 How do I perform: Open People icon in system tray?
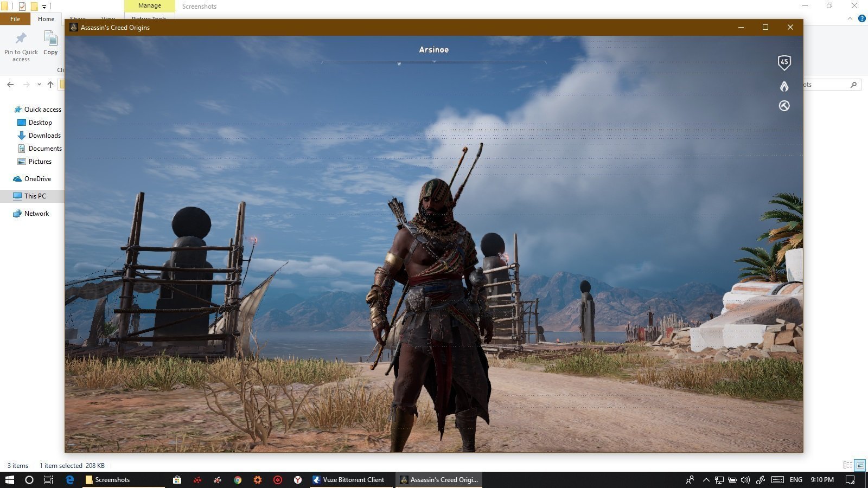click(690, 480)
